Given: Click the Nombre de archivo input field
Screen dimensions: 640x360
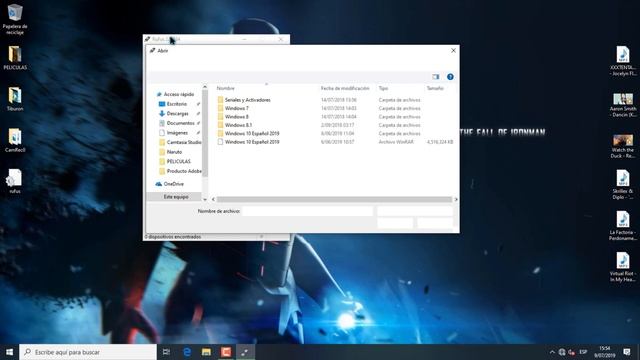Looking at the screenshot, I should click(x=307, y=211).
